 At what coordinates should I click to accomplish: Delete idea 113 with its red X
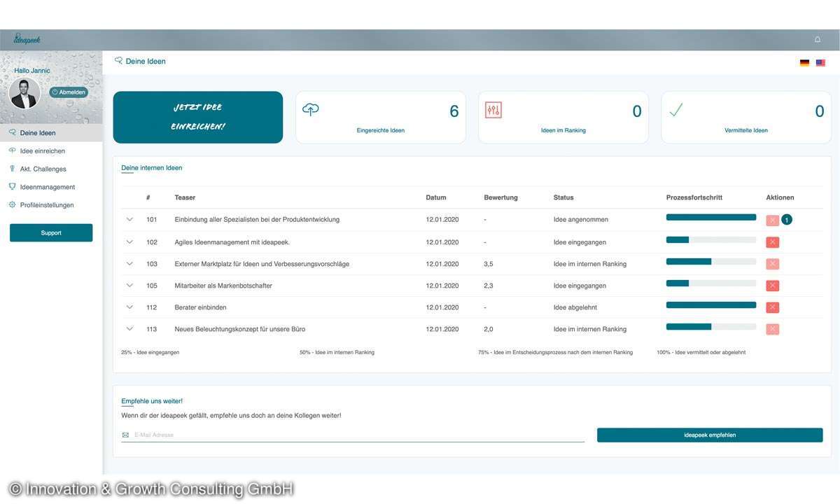coord(772,329)
